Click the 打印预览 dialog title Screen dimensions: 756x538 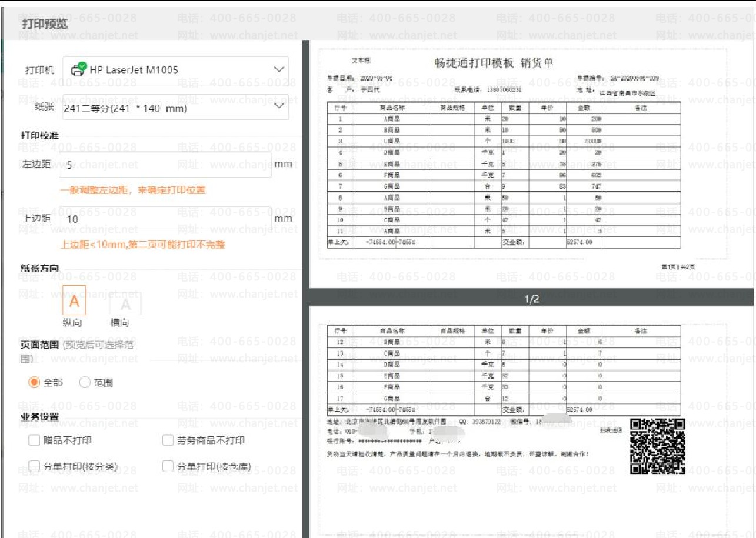coord(45,24)
